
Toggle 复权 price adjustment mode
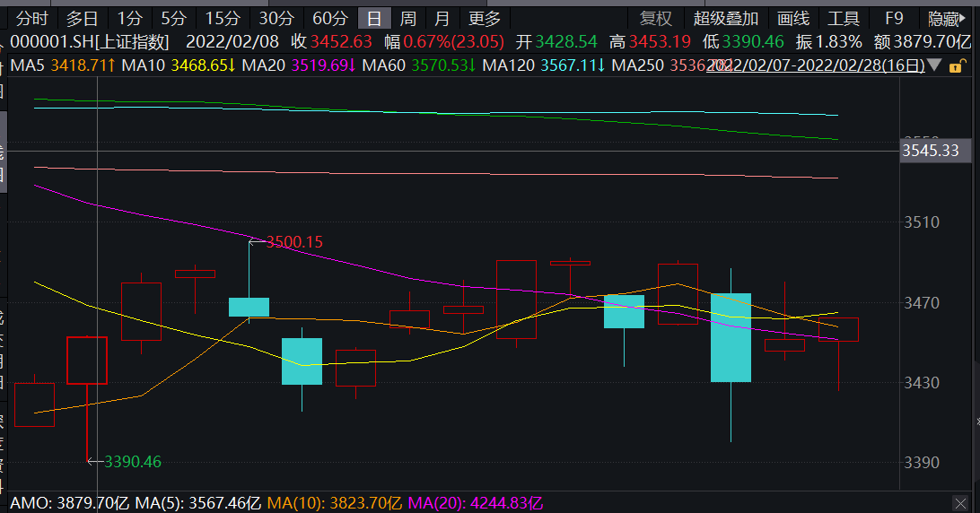[x=656, y=19]
